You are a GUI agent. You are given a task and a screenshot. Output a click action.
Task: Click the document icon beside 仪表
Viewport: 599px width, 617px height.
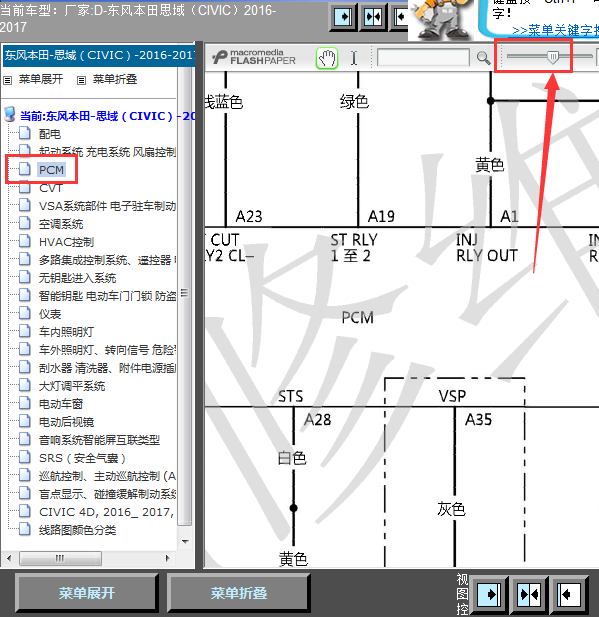pos(25,314)
